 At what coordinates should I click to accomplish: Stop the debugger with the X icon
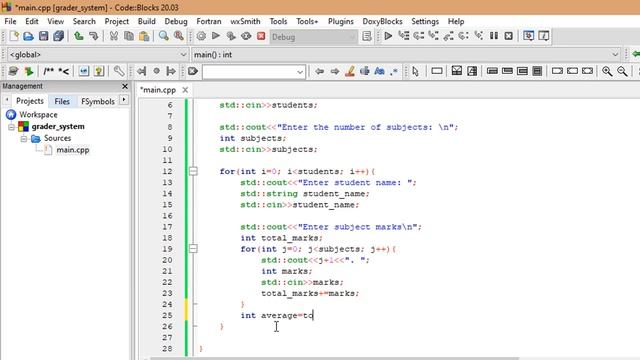click(x=509, y=36)
